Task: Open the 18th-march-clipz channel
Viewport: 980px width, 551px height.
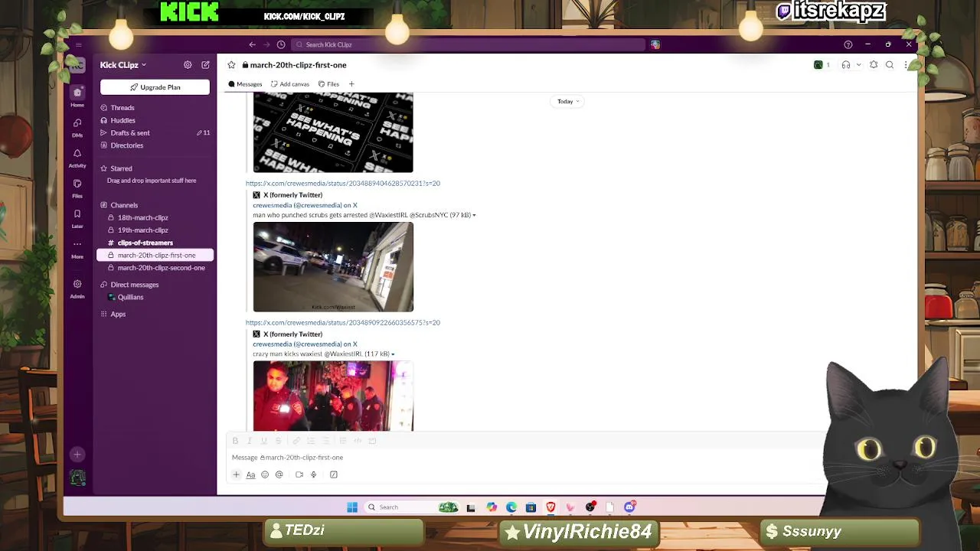Action: (155, 217)
